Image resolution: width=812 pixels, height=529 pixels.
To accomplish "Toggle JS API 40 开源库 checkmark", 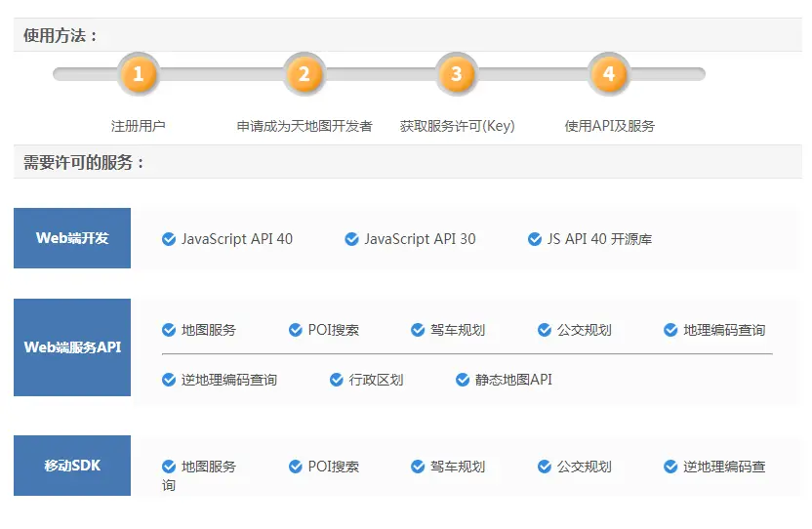I will (x=535, y=239).
